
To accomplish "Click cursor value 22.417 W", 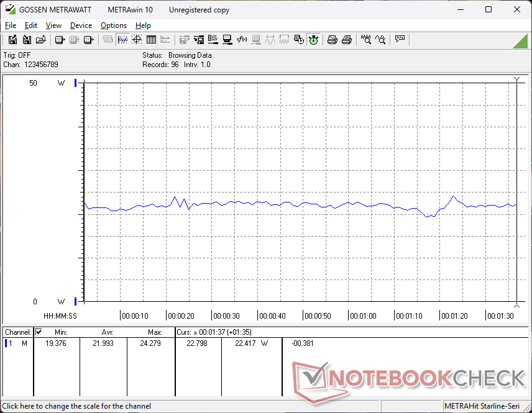I will 252,343.
